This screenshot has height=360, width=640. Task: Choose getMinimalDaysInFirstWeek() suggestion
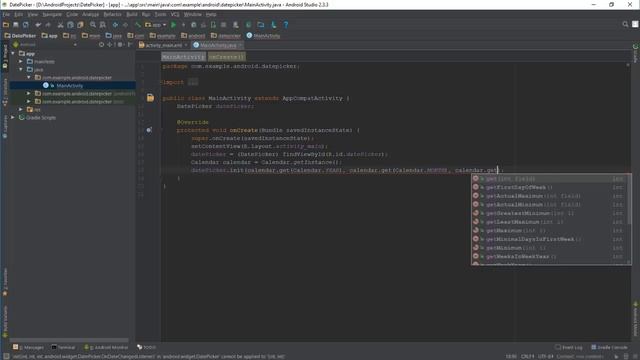click(x=549, y=239)
